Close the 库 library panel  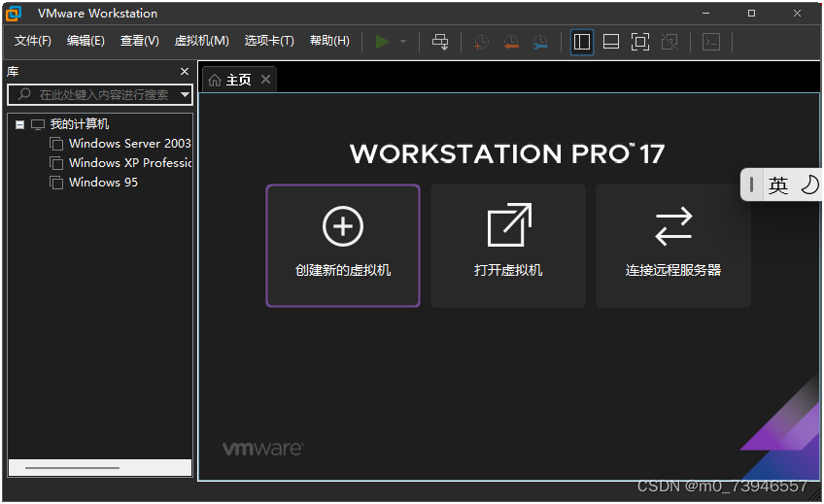(185, 72)
